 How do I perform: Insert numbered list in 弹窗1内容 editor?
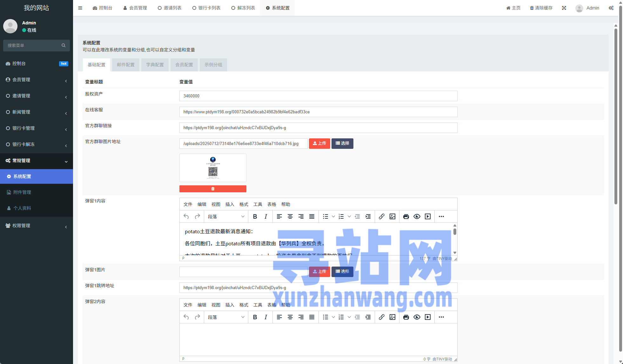(341, 216)
